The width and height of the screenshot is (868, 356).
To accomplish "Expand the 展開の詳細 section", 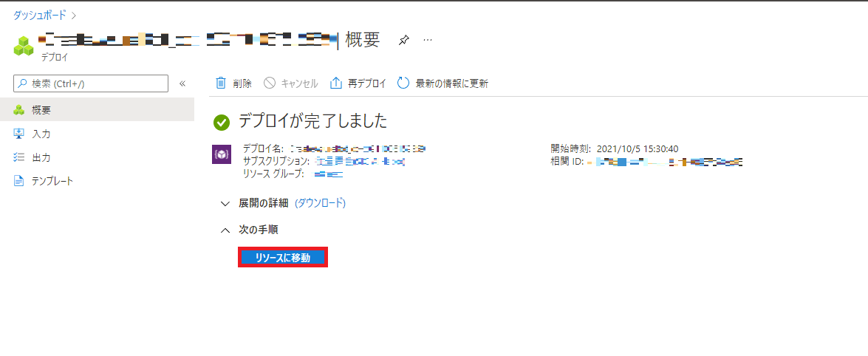I will (224, 203).
